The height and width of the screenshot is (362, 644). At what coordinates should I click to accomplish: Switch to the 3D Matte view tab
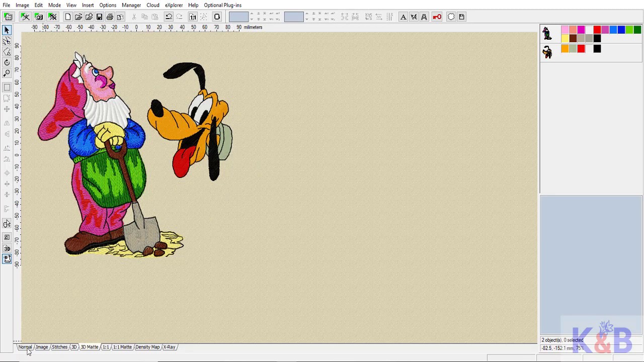point(90,347)
